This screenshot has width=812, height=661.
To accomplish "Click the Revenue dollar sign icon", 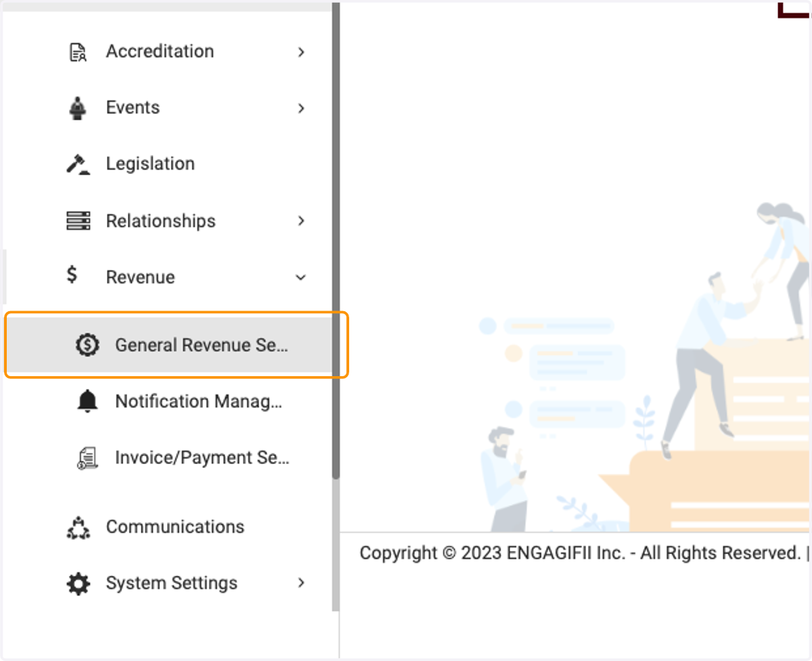I will click(72, 275).
